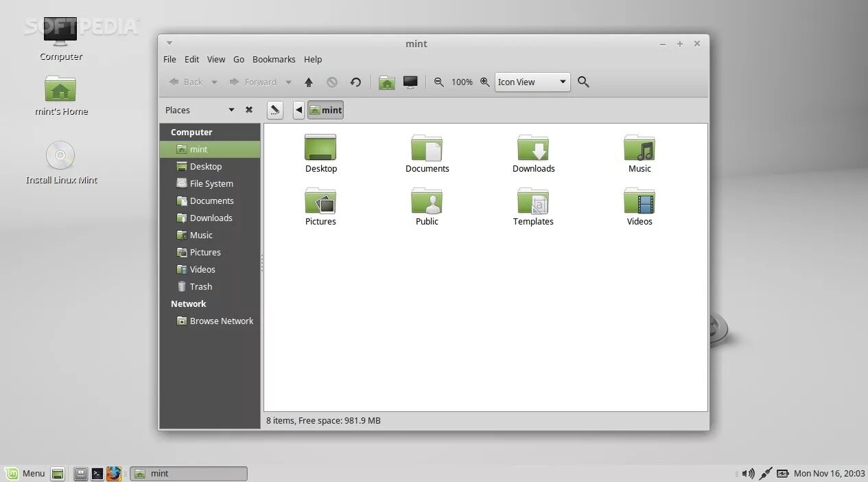Open the Home folder toolbar icon

tap(387, 82)
